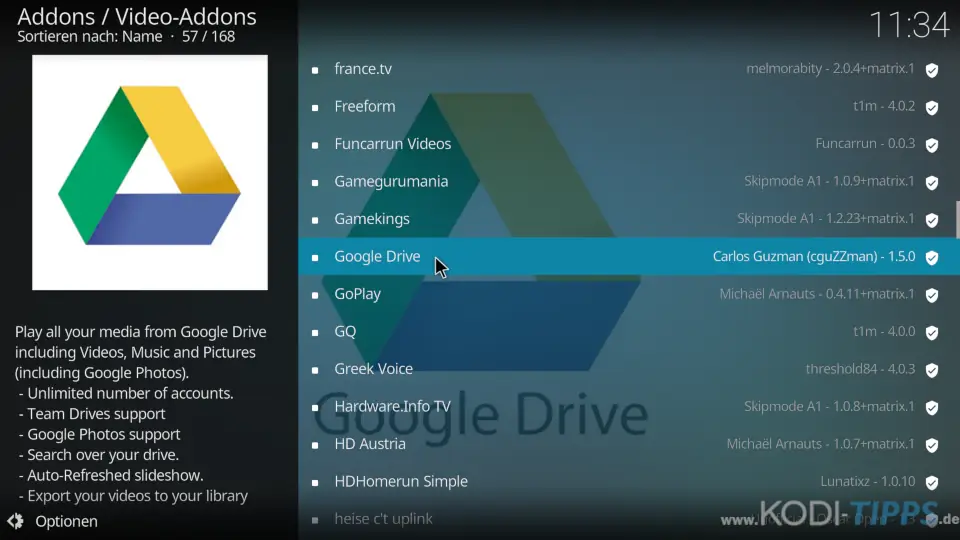Viewport: 960px width, 540px height.
Task: Click the verified shield icon for Funcarrun Videos
Action: click(932, 145)
